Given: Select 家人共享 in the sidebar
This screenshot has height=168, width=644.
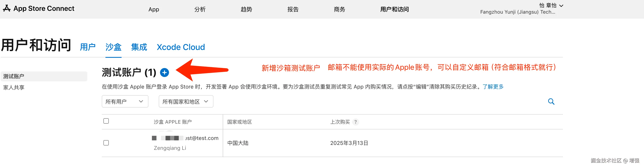Looking at the screenshot, I should pos(14,88).
